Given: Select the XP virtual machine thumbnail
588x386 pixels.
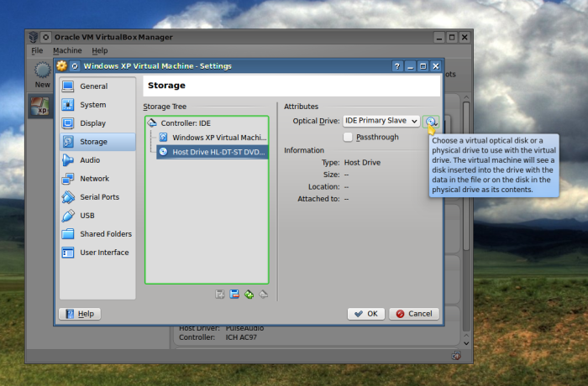Looking at the screenshot, I should point(39,106).
